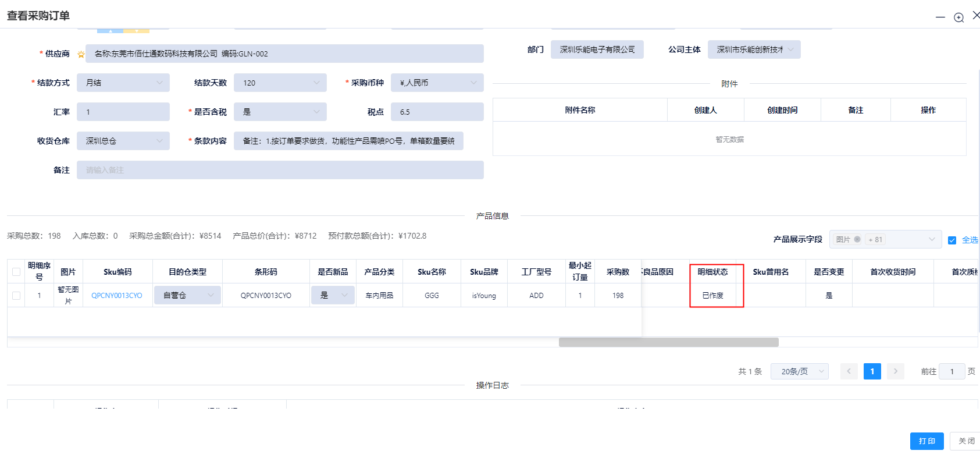Expand the 采购币种 dropdown
Screen dimensions: 980x454
(x=437, y=83)
